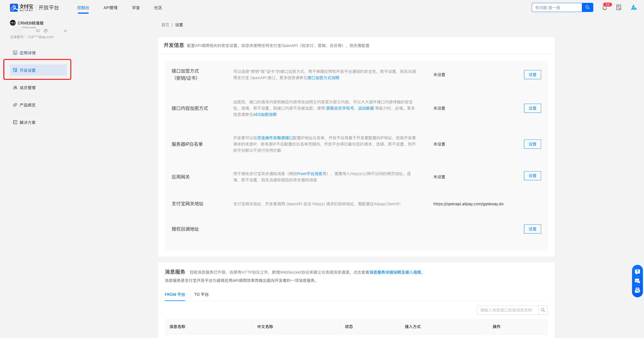Open the user avatar menu
The image size is (644, 338).
(x=633, y=8)
